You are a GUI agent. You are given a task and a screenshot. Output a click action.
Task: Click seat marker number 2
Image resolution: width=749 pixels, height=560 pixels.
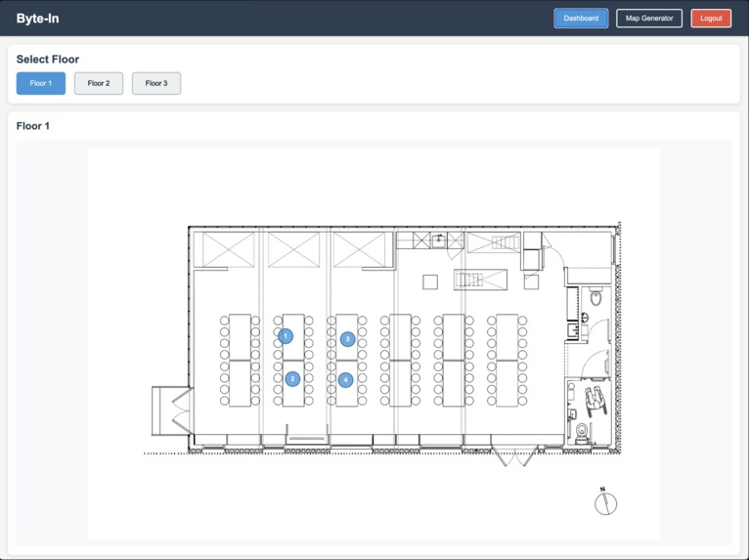pos(292,379)
